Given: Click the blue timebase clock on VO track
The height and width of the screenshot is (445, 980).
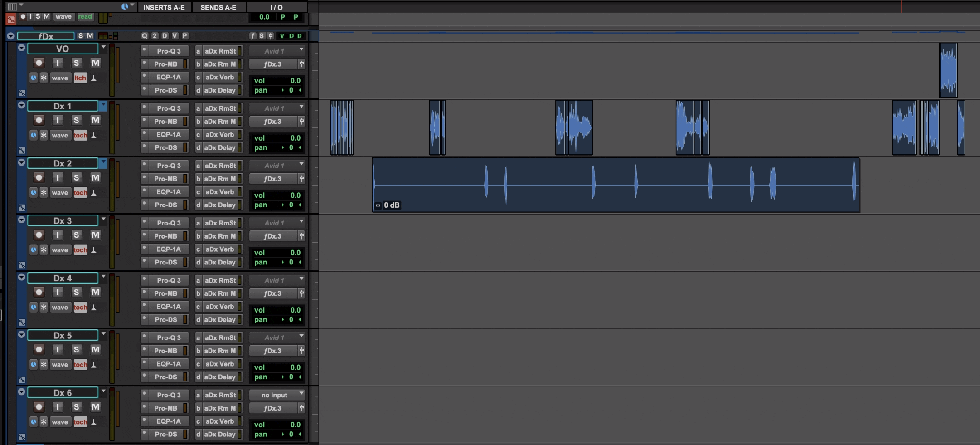Looking at the screenshot, I should tap(34, 78).
